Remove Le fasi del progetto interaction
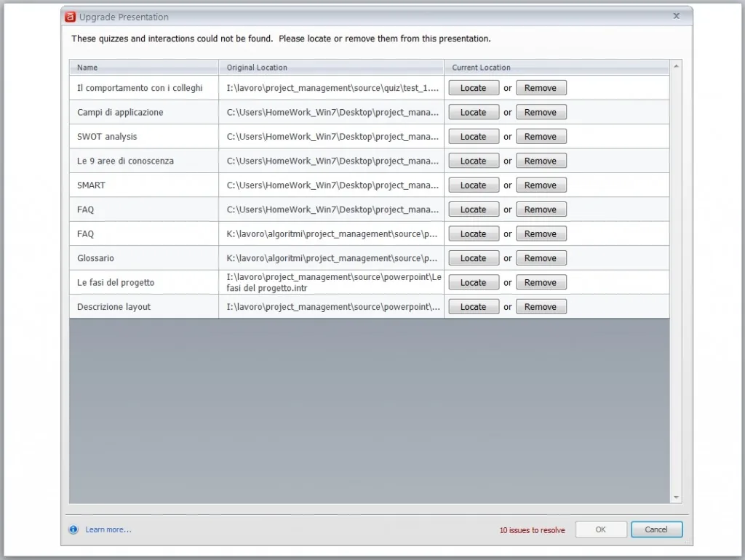 pos(541,283)
